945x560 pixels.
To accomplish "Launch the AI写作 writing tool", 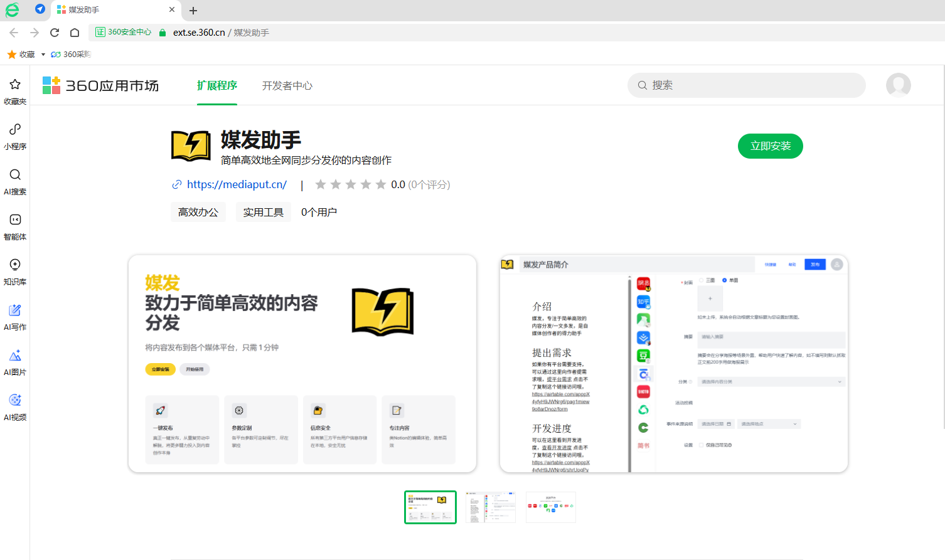I will tap(14, 317).
